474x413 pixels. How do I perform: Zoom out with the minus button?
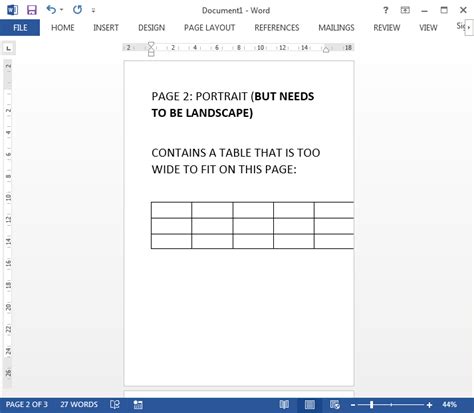coord(353,405)
